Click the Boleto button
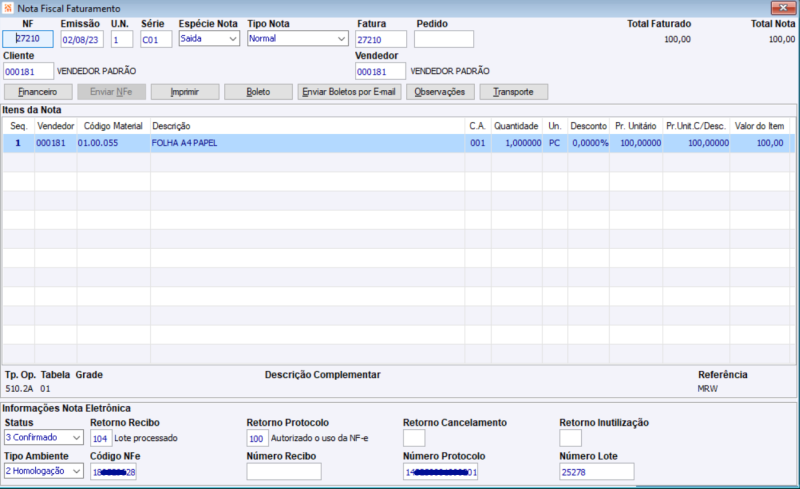800x489 pixels. [258, 92]
